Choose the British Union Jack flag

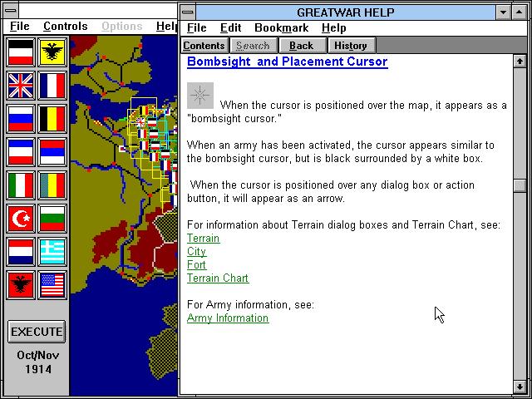(x=21, y=86)
